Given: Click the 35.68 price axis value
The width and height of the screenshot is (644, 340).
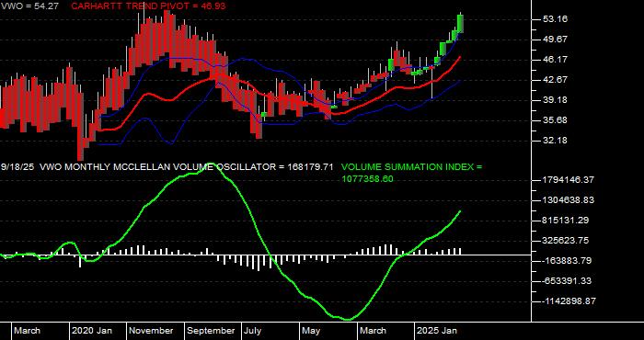Looking at the screenshot, I should tap(555, 119).
